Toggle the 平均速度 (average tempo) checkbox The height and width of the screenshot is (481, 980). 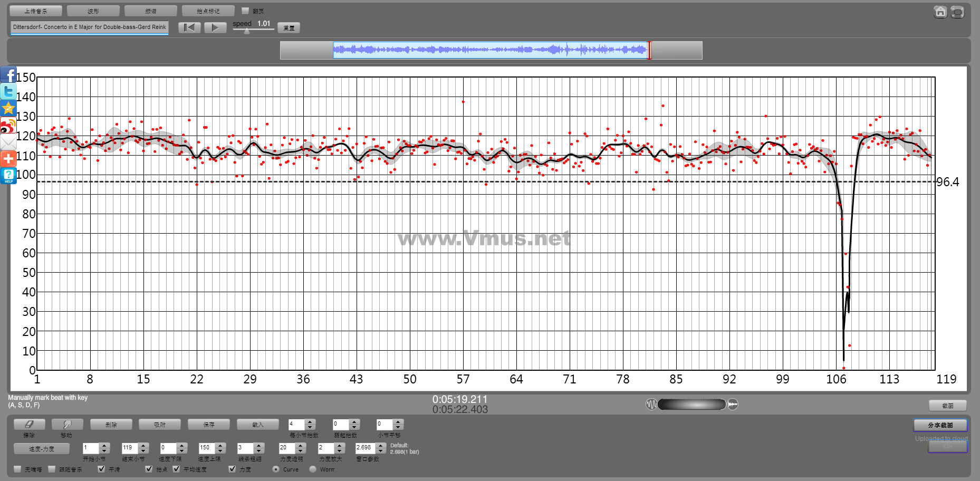tap(176, 469)
